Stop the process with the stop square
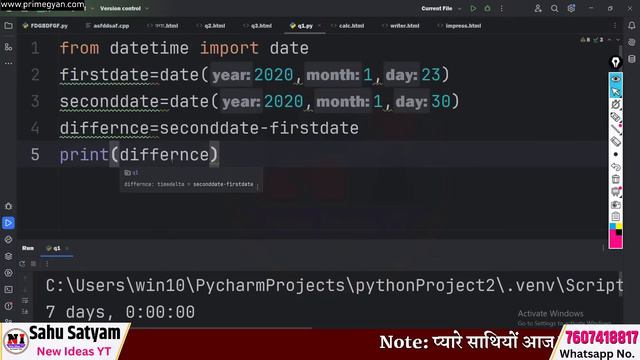 [x=34, y=264]
